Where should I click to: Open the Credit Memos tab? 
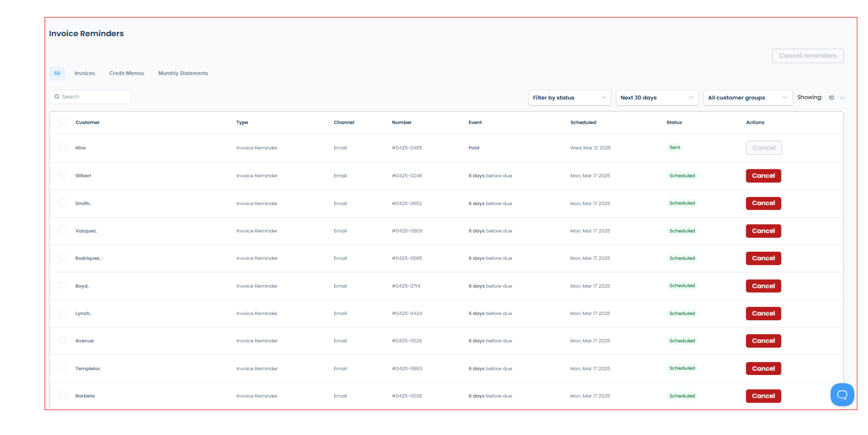126,73
